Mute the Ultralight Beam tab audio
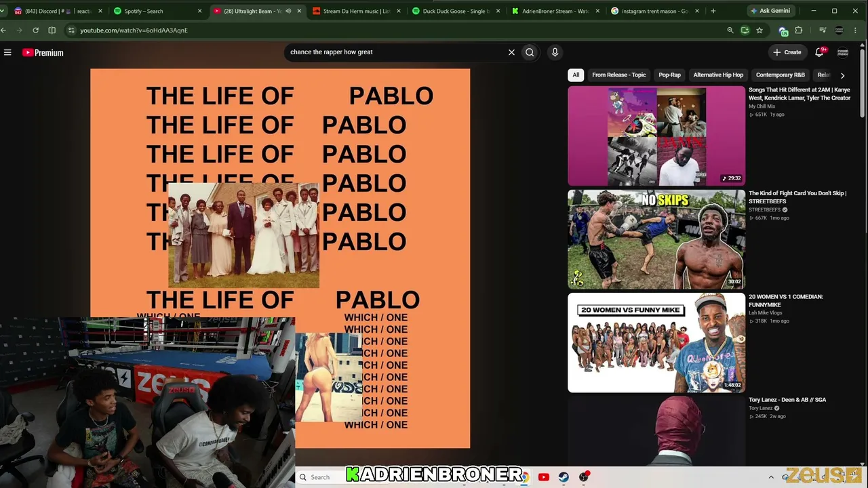The height and width of the screenshot is (488, 868). point(288,11)
